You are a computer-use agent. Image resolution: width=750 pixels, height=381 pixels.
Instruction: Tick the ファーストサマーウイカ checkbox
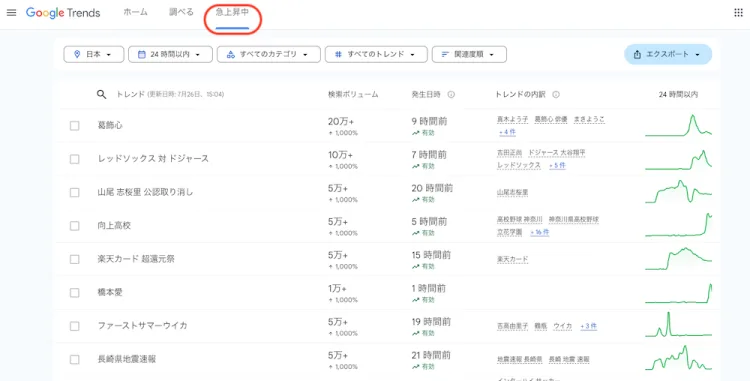75,327
